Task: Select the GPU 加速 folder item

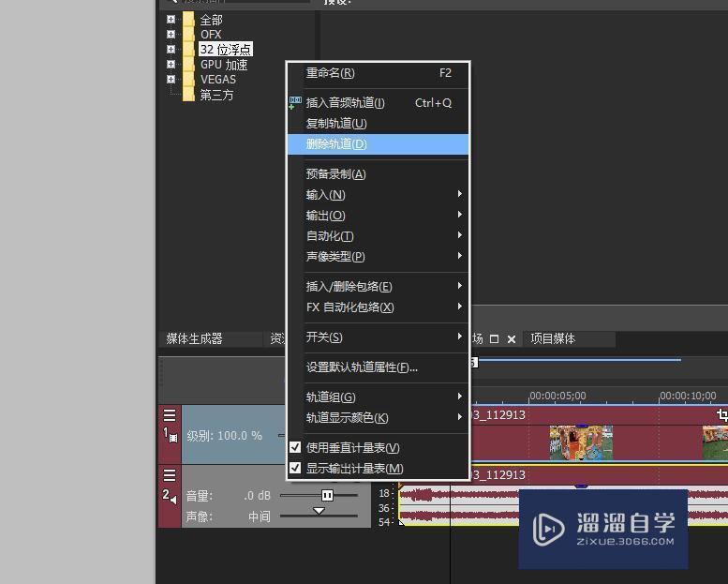Action: coord(224,65)
